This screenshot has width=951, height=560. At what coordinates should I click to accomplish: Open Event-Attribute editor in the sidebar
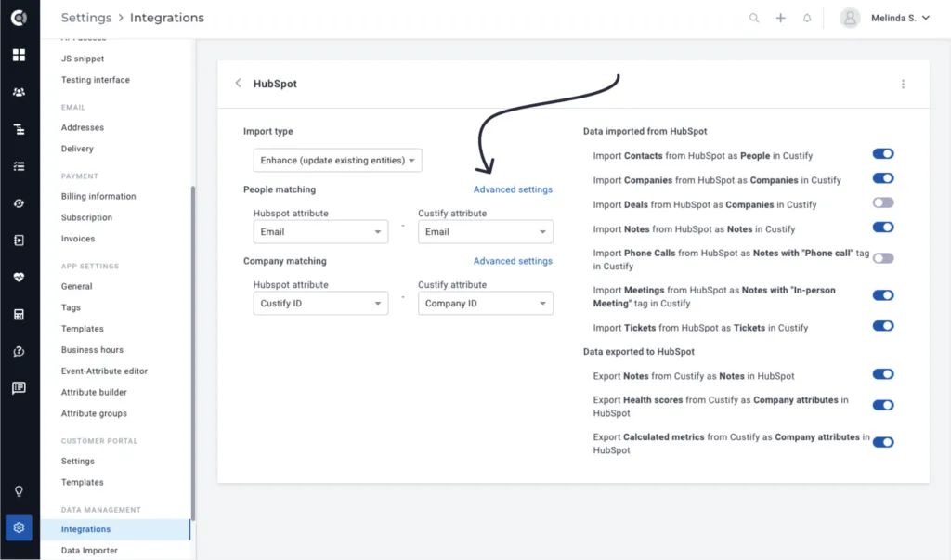[104, 371]
